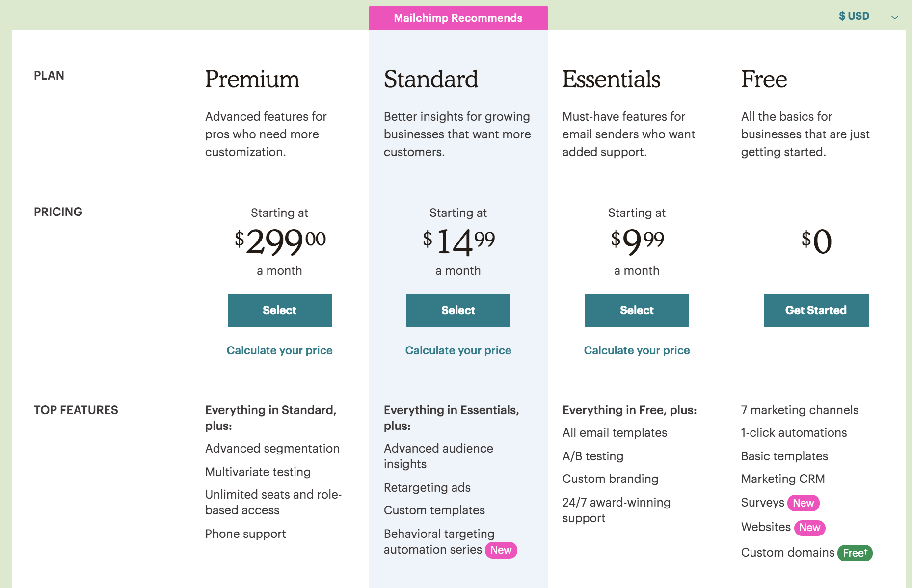Select the Premium plan

click(x=280, y=310)
